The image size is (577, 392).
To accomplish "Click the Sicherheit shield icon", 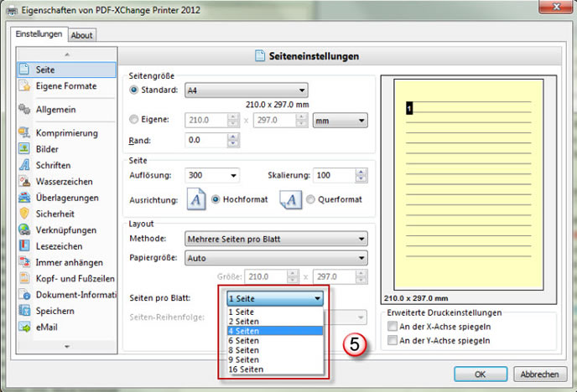I will click(x=24, y=214).
